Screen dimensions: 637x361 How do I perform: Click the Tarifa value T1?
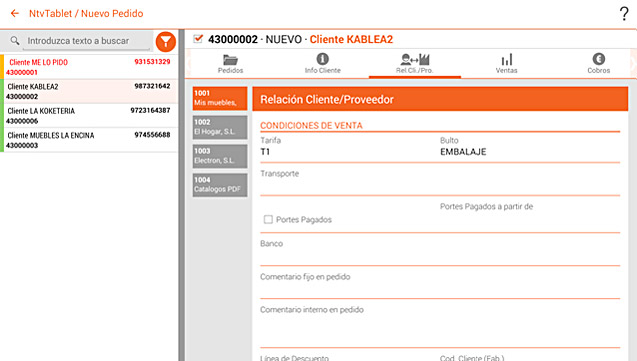[265, 152]
